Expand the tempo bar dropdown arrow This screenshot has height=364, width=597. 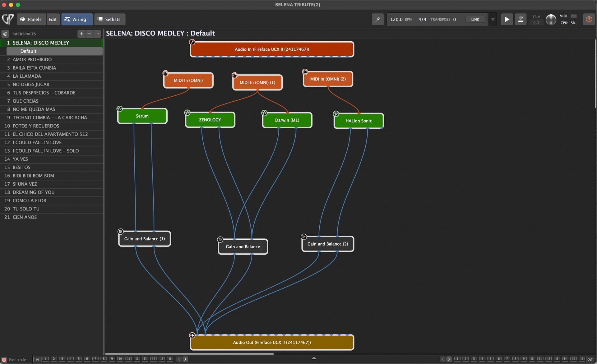493,19
